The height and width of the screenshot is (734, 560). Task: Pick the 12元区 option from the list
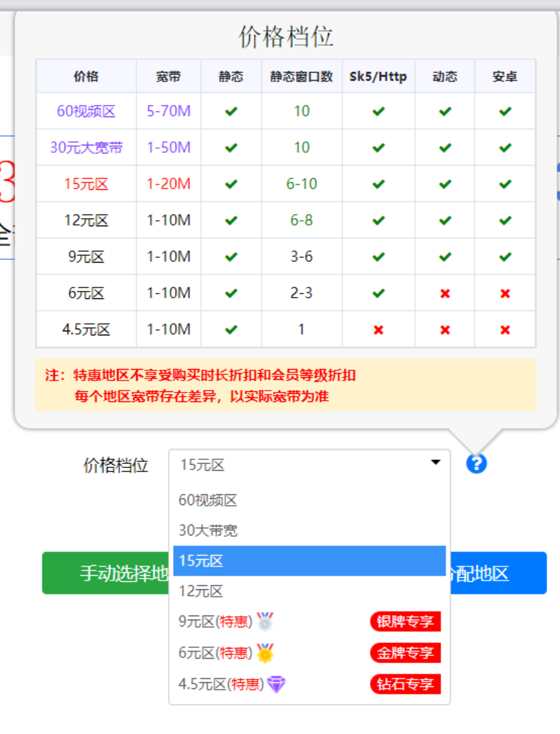(x=201, y=591)
